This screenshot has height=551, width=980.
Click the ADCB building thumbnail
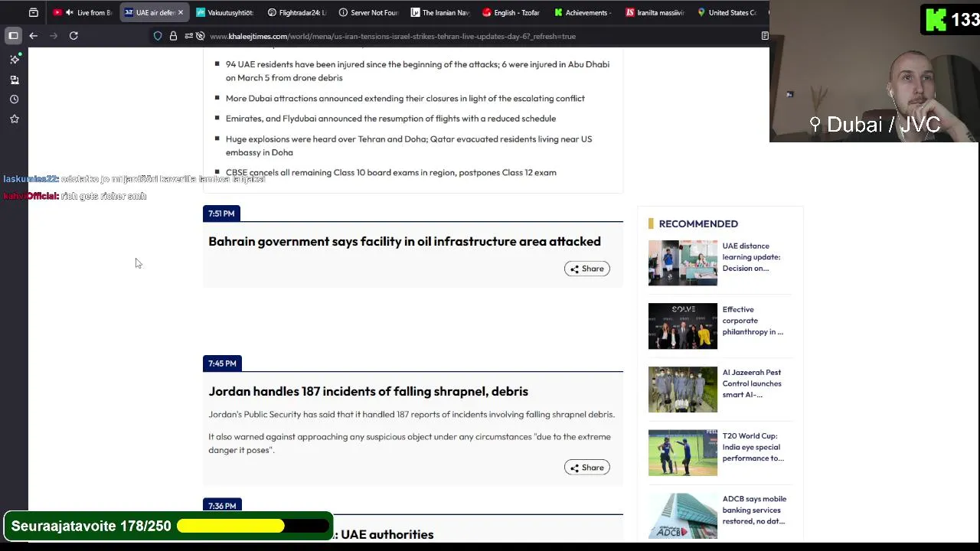click(683, 516)
